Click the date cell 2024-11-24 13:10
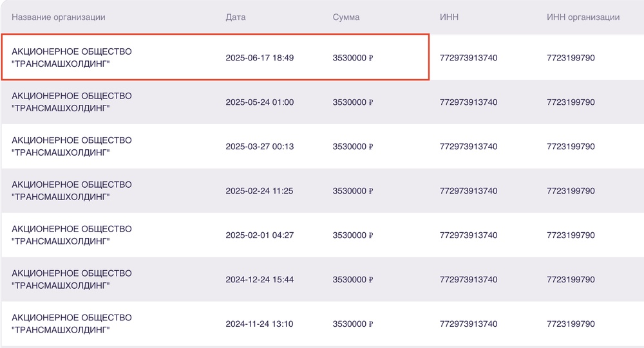Image resolution: width=644 pixels, height=348 pixels. 260,324
